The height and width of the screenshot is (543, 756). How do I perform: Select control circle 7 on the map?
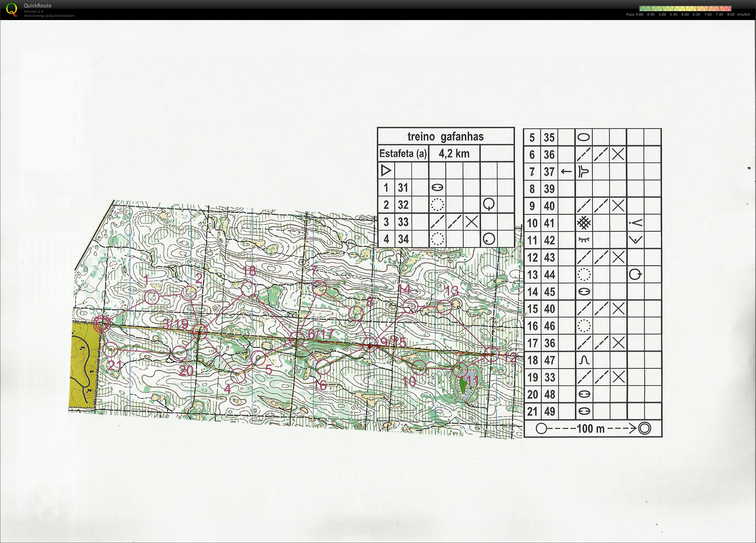(319, 288)
